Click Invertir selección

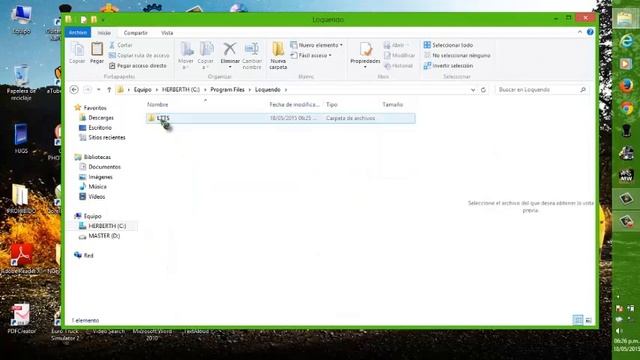[x=448, y=66]
